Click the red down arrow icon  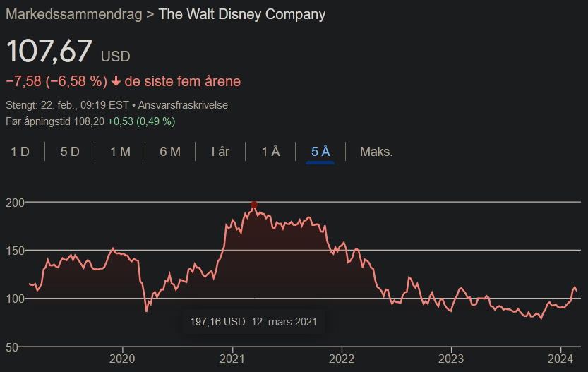coord(116,81)
